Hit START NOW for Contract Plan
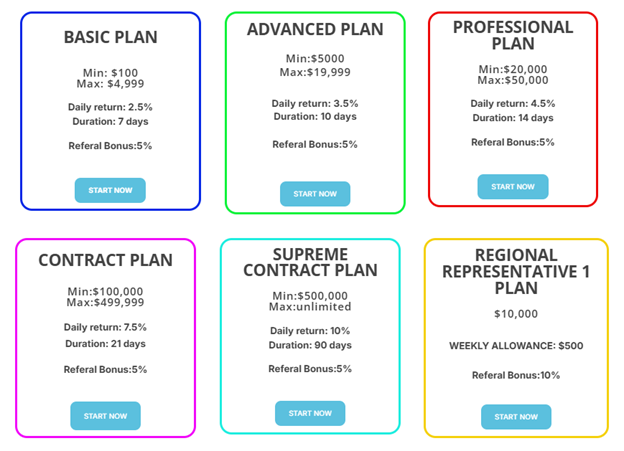Viewport: 624px width, 451px height. point(105,416)
